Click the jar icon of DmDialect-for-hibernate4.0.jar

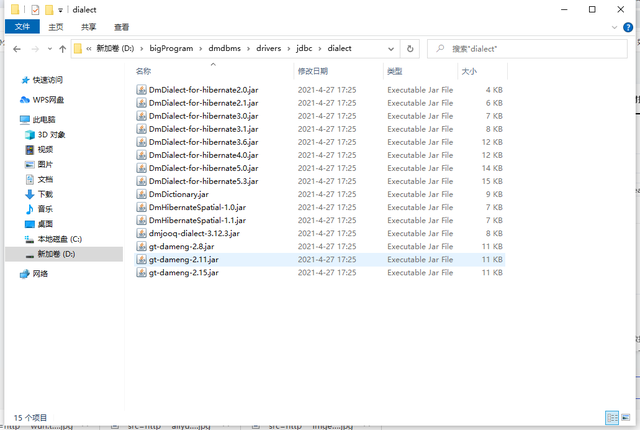(141, 155)
